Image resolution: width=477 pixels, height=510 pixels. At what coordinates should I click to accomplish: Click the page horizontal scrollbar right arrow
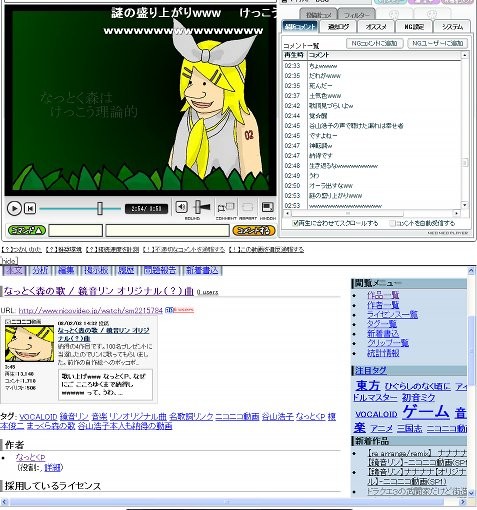[462, 502]
